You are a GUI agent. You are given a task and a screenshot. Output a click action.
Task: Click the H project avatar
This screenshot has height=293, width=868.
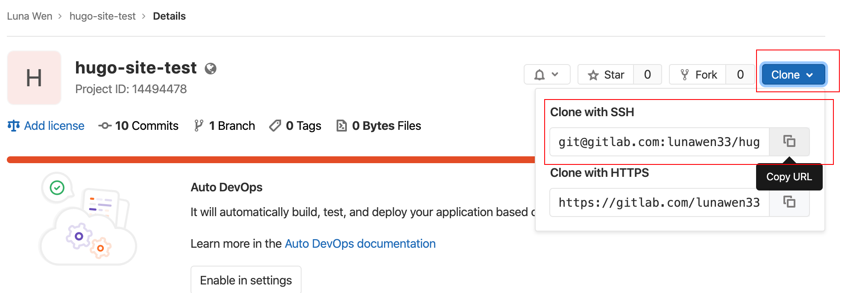(34, 78)
